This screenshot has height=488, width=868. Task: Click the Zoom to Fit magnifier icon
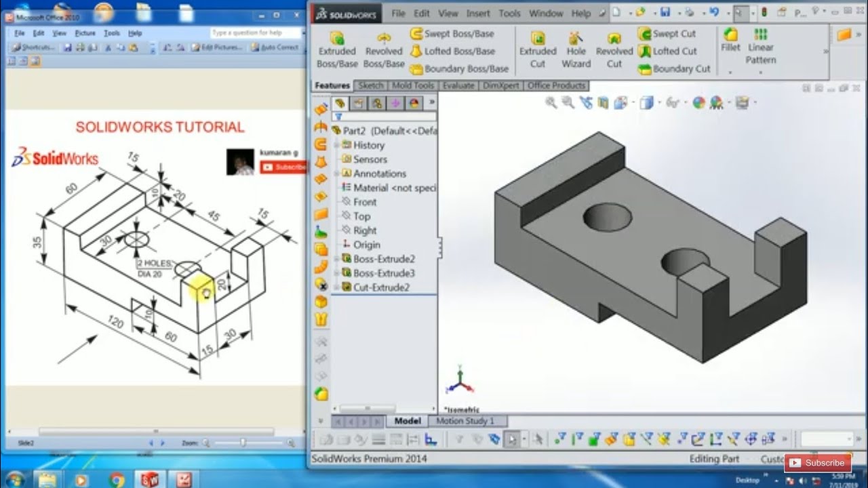click(x=551, y=102)
